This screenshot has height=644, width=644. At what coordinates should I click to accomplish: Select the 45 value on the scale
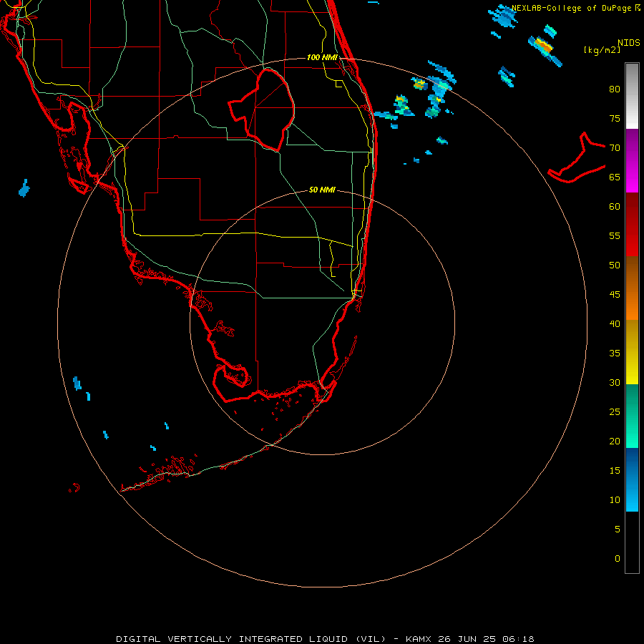(x=615, y=295)
